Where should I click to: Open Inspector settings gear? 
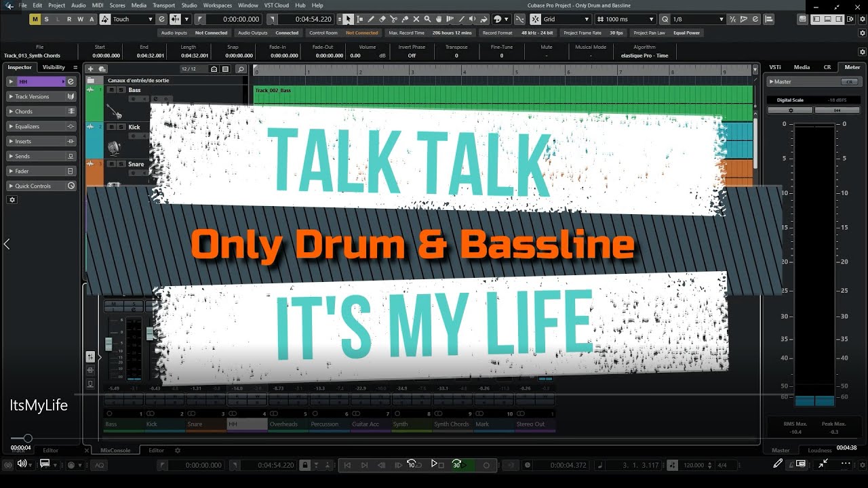(x=12, y=200)
